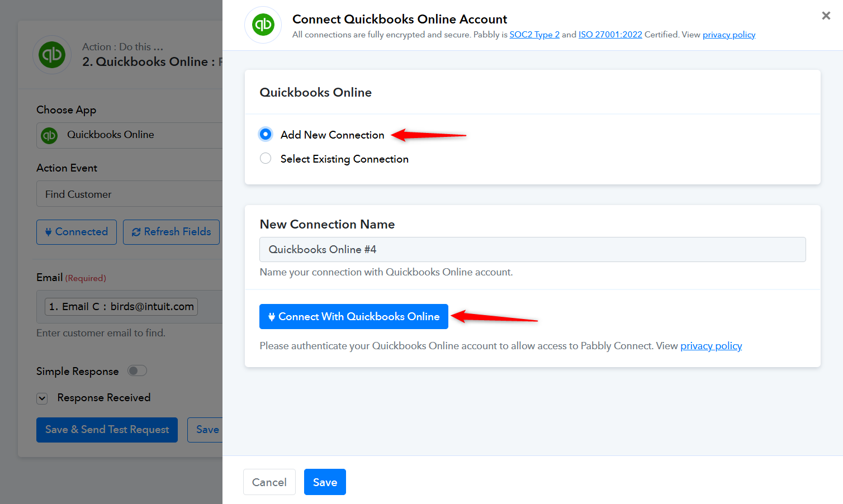
Task: Open the Action Event Find Customer dropdown
Action: (x=130, y=194)
